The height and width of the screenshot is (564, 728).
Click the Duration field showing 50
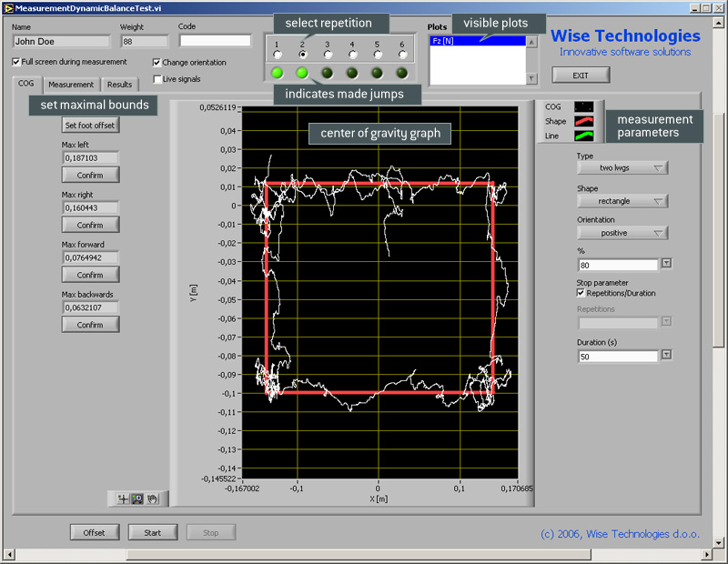(x=618, y=357)
